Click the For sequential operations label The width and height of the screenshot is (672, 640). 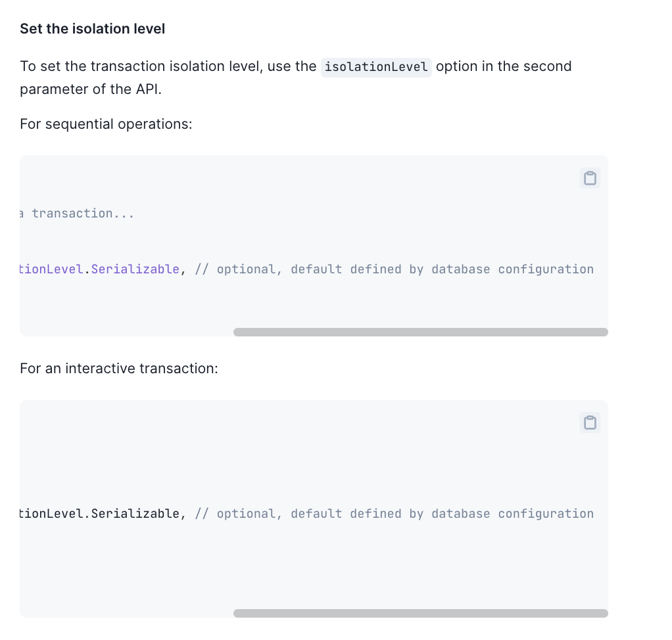(106, 124)
